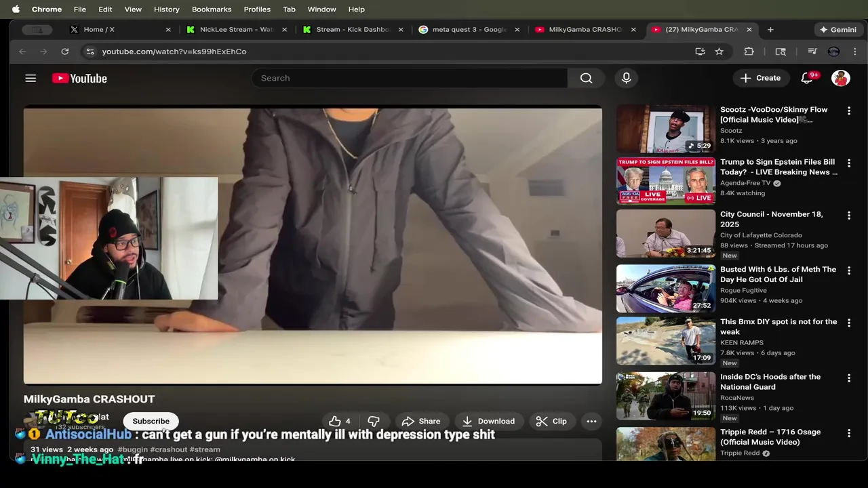
Task: Open more actions ellipsis under video
Action: click(591, 421)
